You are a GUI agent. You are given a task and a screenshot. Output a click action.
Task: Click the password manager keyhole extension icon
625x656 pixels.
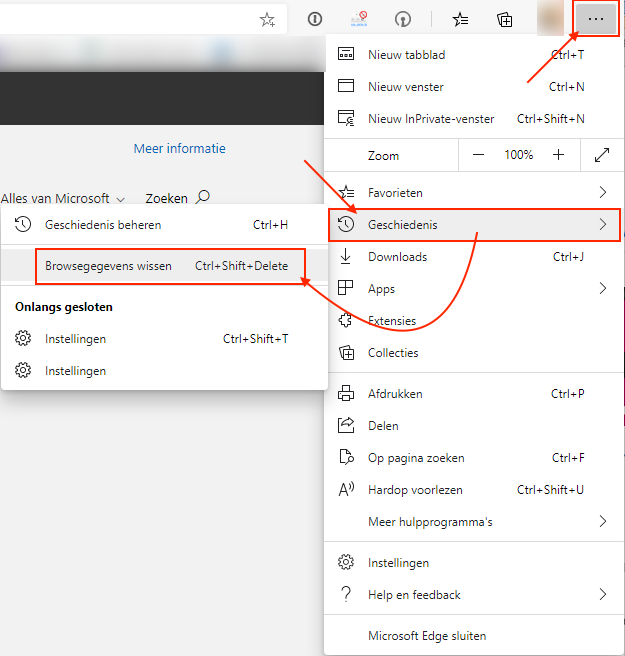(x=402, y=19)
